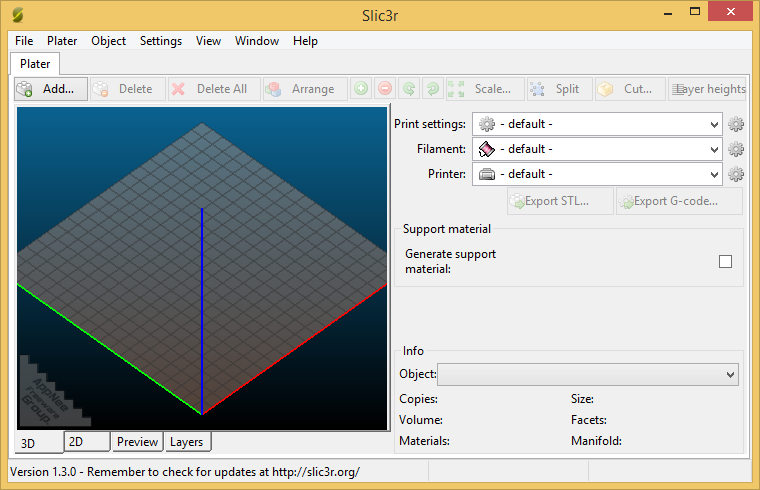Click the Support material group heading
Viewport: 760px width, 490px height.
[x=447, y=229]
